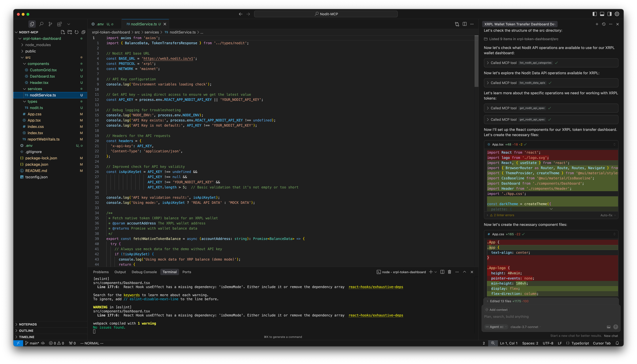The image size is (637, 364).
Task: Attach an image to chat input
Action: pyautogui.click(x=609, y=327)
